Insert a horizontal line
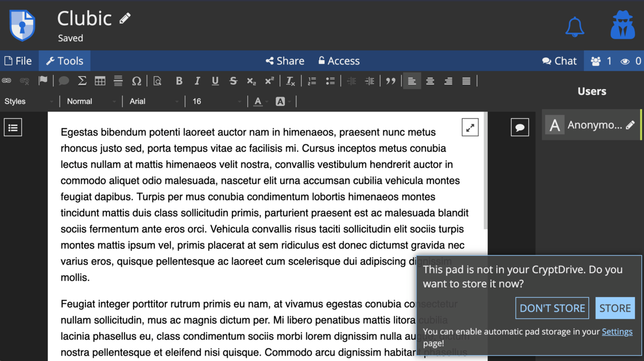 pyautogui.click(x=118, y=81)
